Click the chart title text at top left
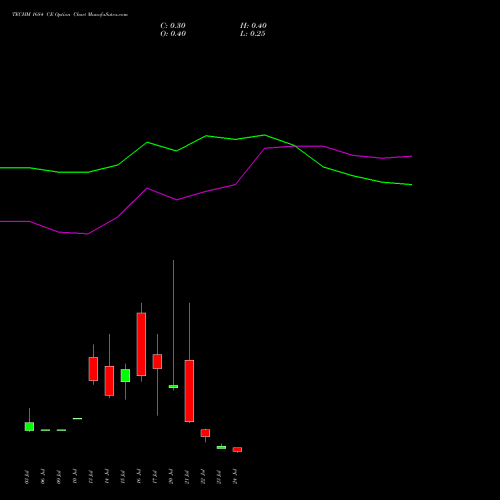The width and height of the screenshot is (500, 500). 70,15
